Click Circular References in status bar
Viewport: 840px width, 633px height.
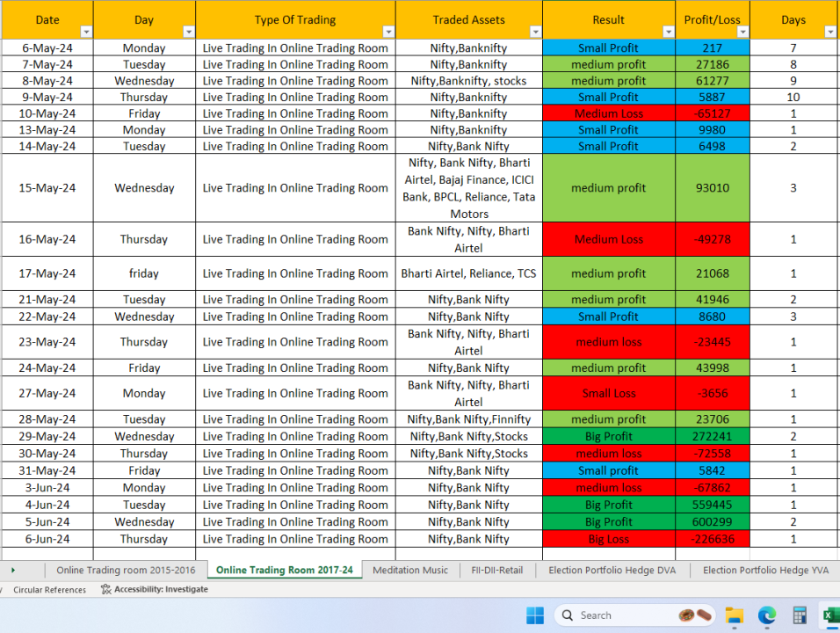click(x=49, y=590)
